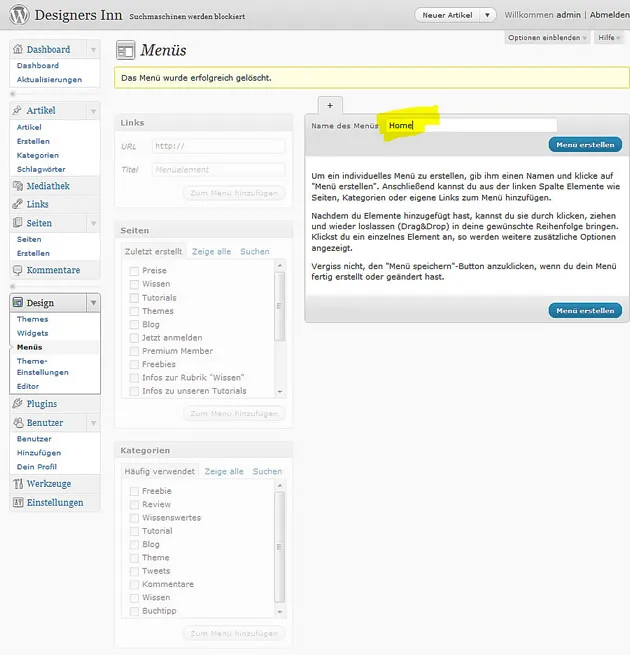
Task: Open the Dein Profil submenu link
Action: 37,467
